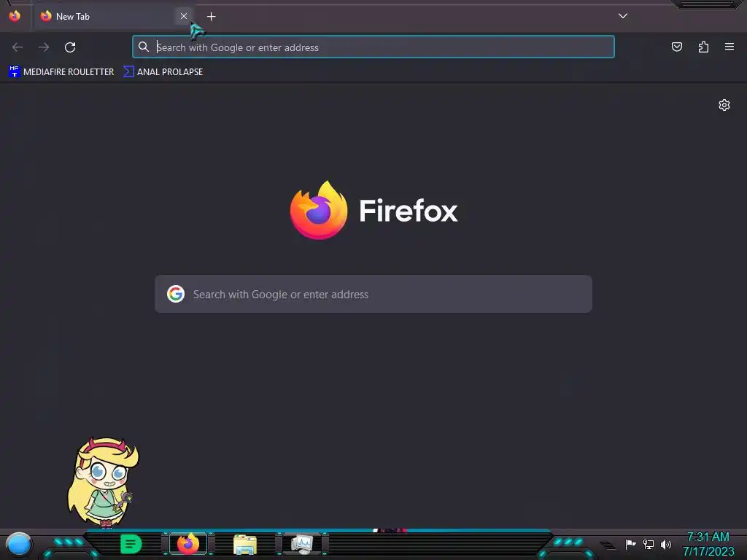The image size is (747, 560).
Task: Reload the current page
Action: coord(70,47)
